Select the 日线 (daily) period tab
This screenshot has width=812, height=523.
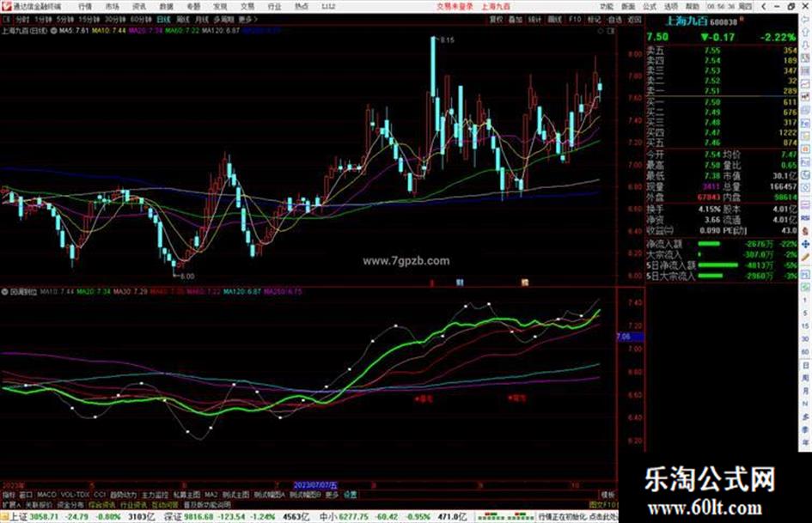pyautogui.click(x=163, y=20)
